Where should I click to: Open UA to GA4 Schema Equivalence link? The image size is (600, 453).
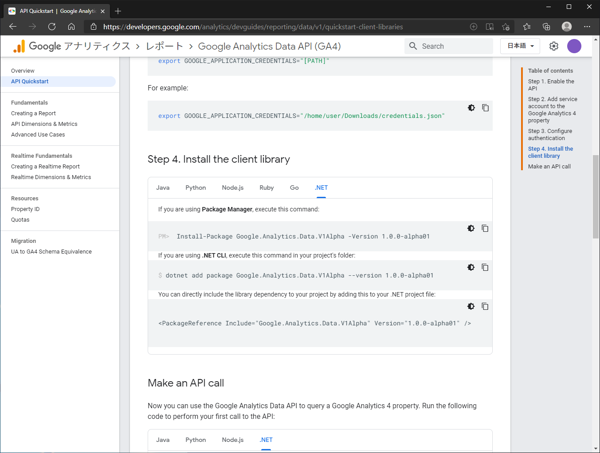click(x=51, y=252)
